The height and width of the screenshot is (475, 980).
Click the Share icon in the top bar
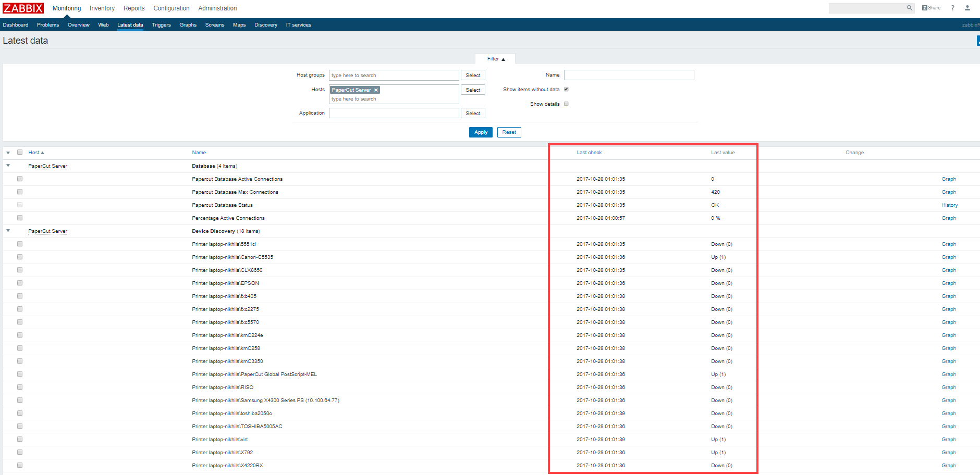pyautogui.click(x=931, y=7)
